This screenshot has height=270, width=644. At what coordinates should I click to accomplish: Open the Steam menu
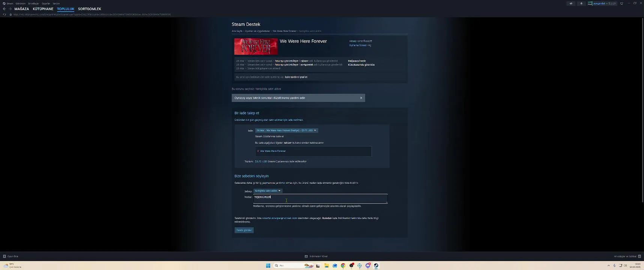pyautogui.click(x=10, y=3)
